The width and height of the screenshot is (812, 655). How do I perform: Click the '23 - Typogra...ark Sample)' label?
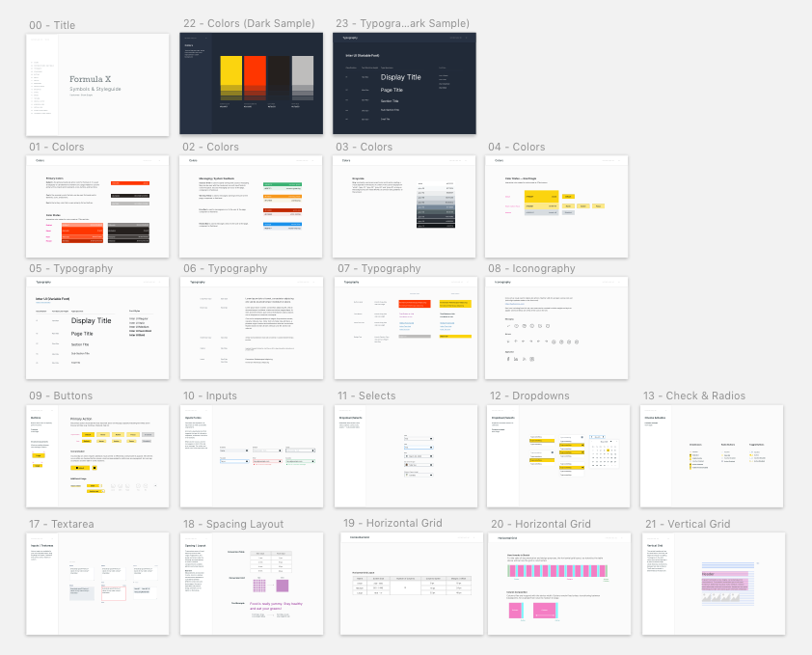(402, 23)
